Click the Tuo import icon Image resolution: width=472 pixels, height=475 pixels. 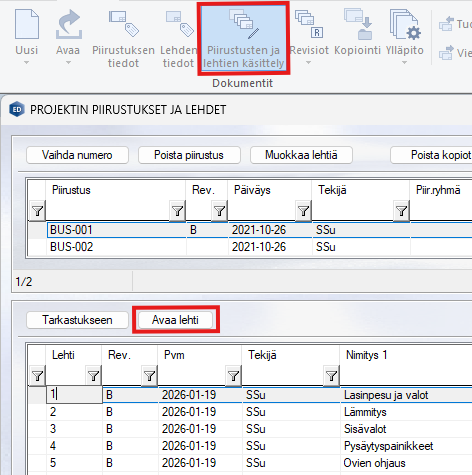[447, 24]
